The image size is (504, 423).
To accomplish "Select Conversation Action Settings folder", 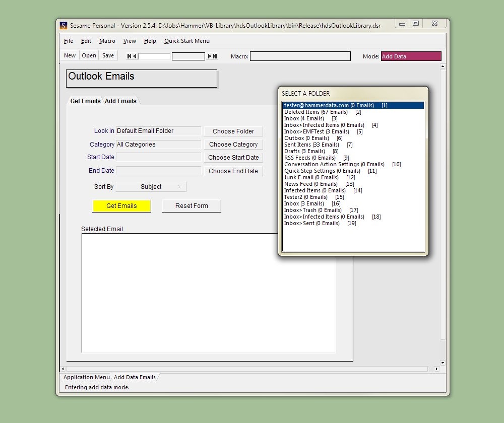I will coord(353,165).
